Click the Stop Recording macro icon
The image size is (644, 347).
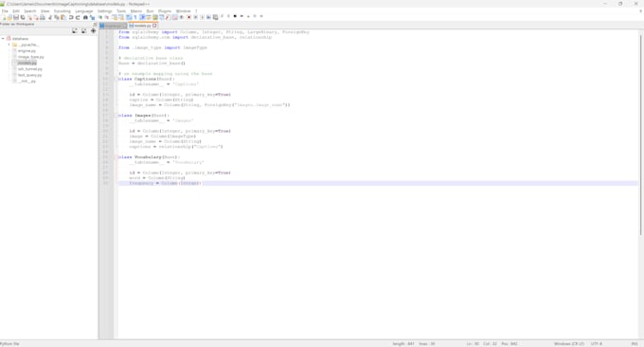(x=195, y=17)
